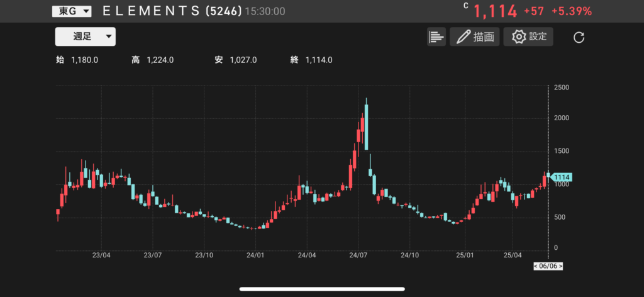
Task: Click the 25/04 date axis label
Action: (512, 255)
